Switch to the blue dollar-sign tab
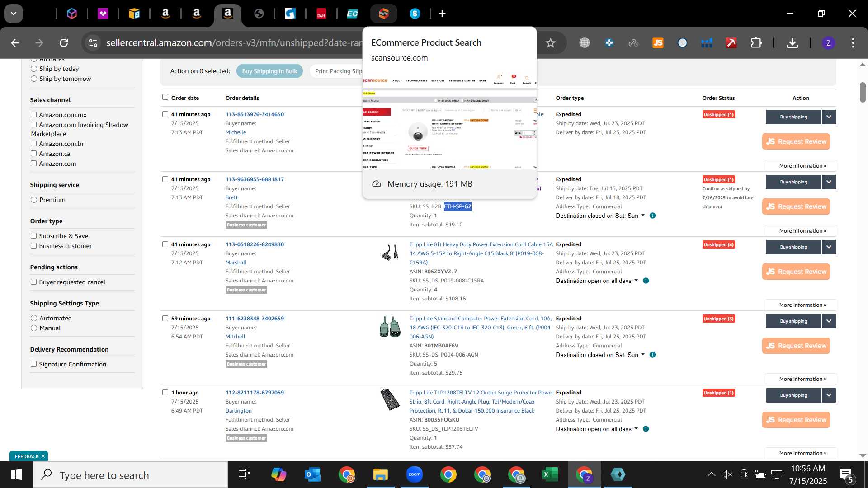Viewport: 868px width, 488px height. [x=415, y=14]
